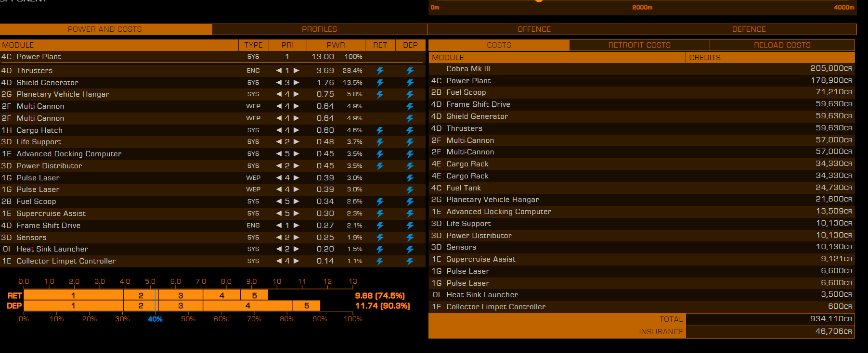This screenshot has width=868, height=353.
Task: Increase Power Distributor priority right arrow
Action: (297, 166)
